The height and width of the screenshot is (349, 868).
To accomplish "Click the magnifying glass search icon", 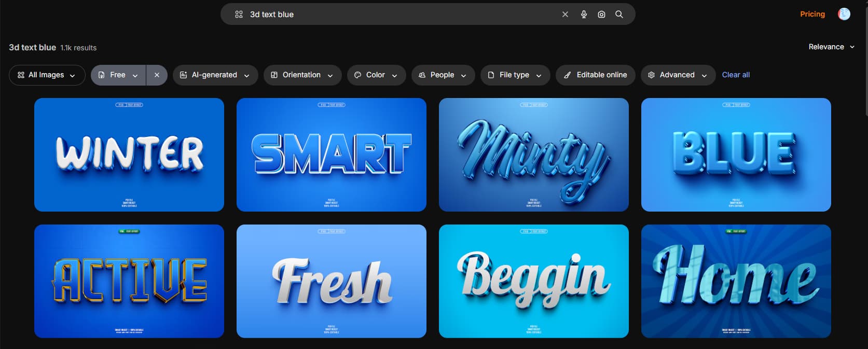I will [x=619, y=15].
